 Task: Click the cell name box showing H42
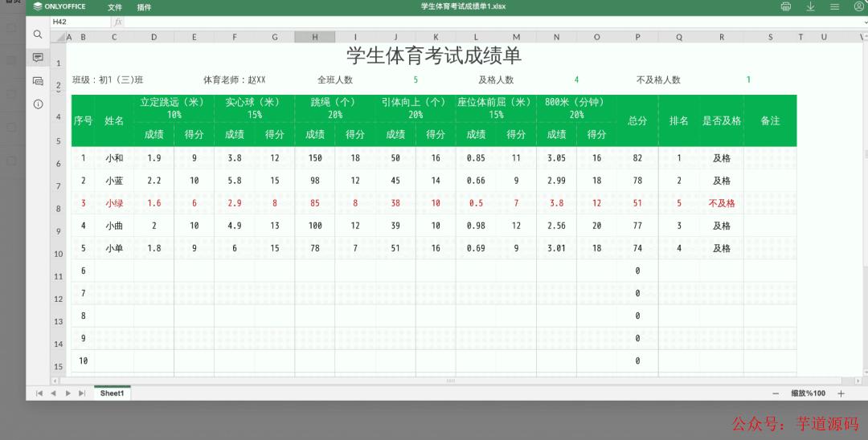click(81, 22)
